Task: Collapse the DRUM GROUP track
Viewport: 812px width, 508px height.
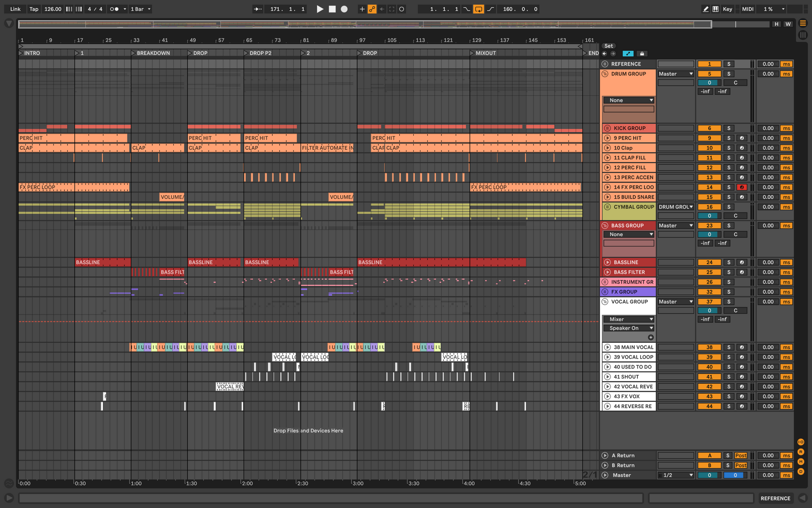Action: point(605,74)
